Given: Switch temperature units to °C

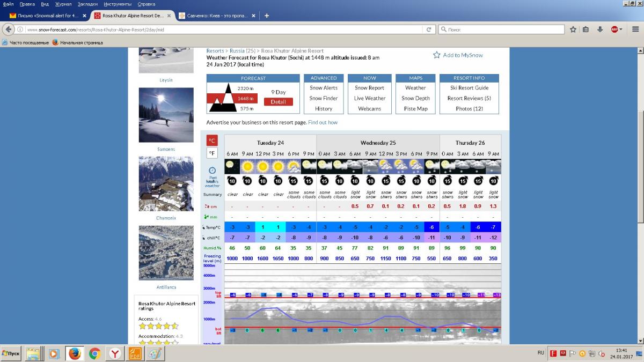Looking at the screenshot, I should point(212,141).
